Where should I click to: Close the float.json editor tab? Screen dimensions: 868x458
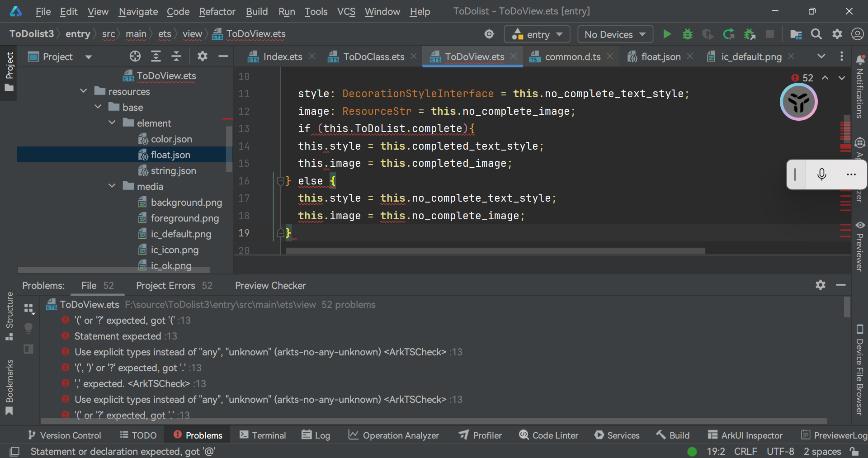[x=690, y=56]
